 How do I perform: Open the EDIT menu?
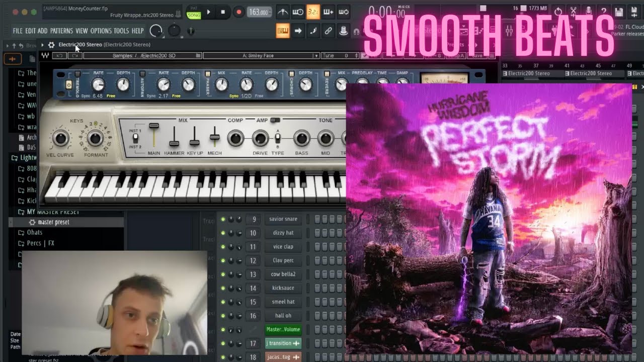coord(31,31)
